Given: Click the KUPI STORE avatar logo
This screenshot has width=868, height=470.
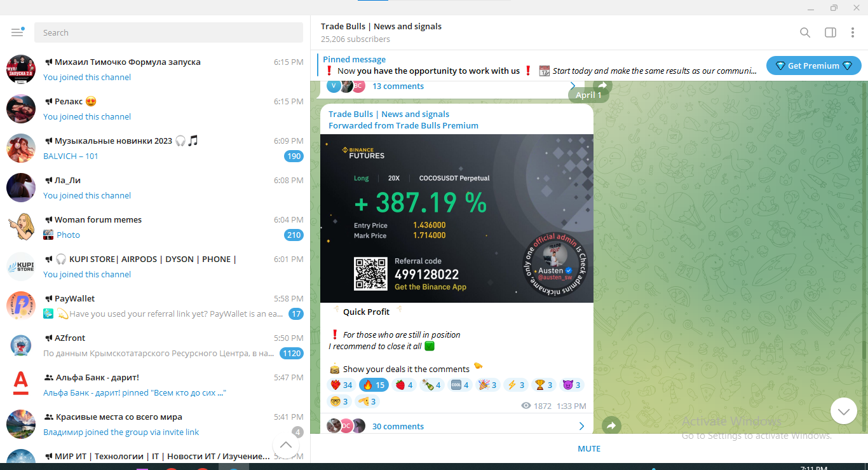Looking at the screenshot, I should (21, 266).
